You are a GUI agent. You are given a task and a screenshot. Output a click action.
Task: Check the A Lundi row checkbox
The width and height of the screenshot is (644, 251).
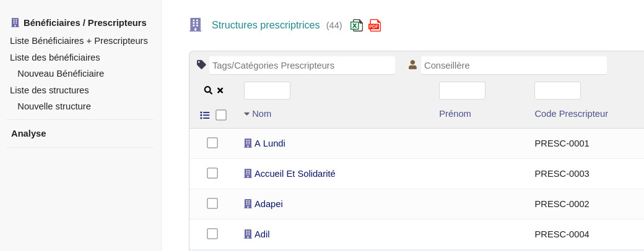212,143
